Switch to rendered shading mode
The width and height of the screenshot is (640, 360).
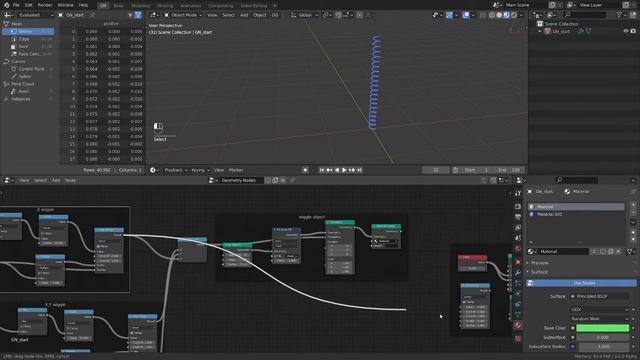[x=514, y=15]
